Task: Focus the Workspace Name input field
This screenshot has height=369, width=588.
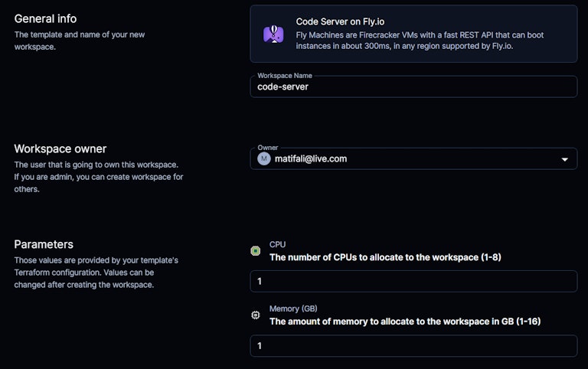Action: (413, 87)
